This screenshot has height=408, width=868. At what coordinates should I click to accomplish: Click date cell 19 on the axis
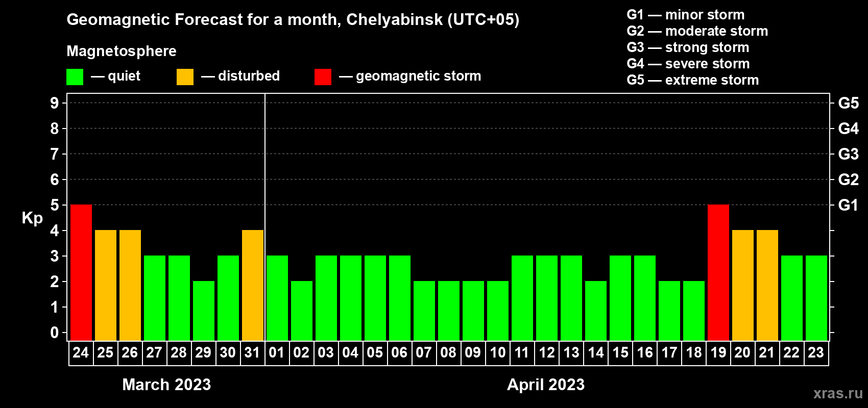(718, 353)
